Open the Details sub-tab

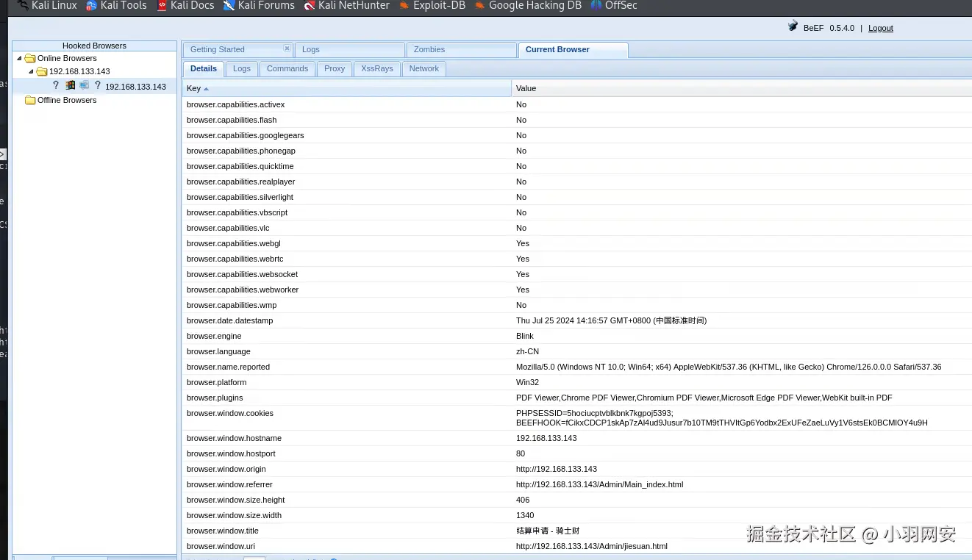click(x=204, y=68)
